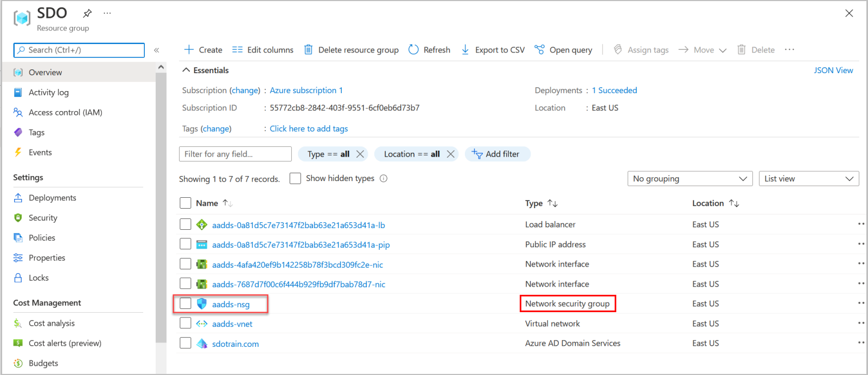Image resolution: width=868 pixels, height=375 pixels.
Task: Check the box for the load balancer row
Action: (x=186, y=224)
